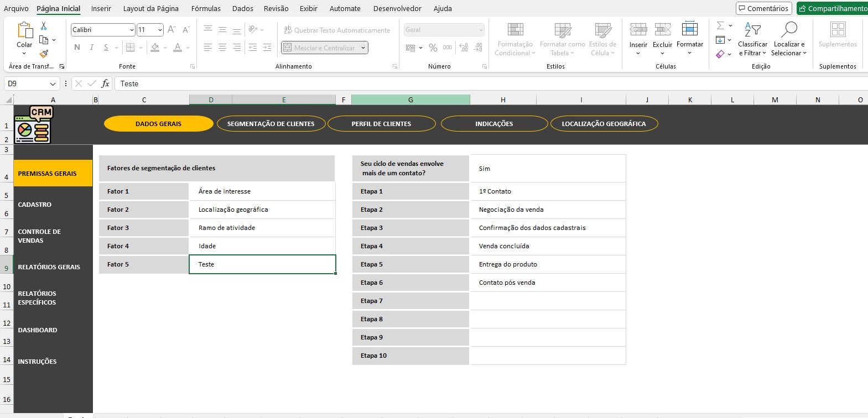This screenshot has width=868, height=418.
Task: Open the Calibri font name dropdown
Action: pyautogui.click(x=132, y=30)
